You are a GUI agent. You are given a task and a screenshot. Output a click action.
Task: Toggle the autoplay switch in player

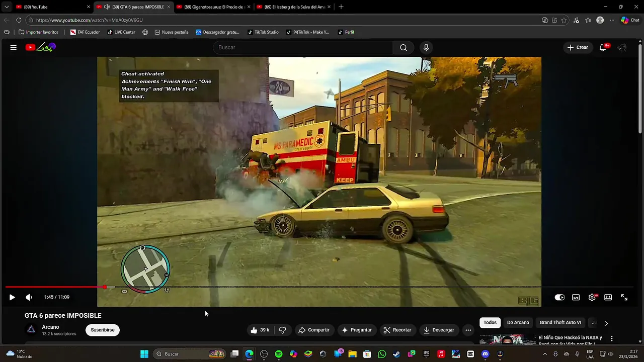pyautogui.click(x=559, y=297)
